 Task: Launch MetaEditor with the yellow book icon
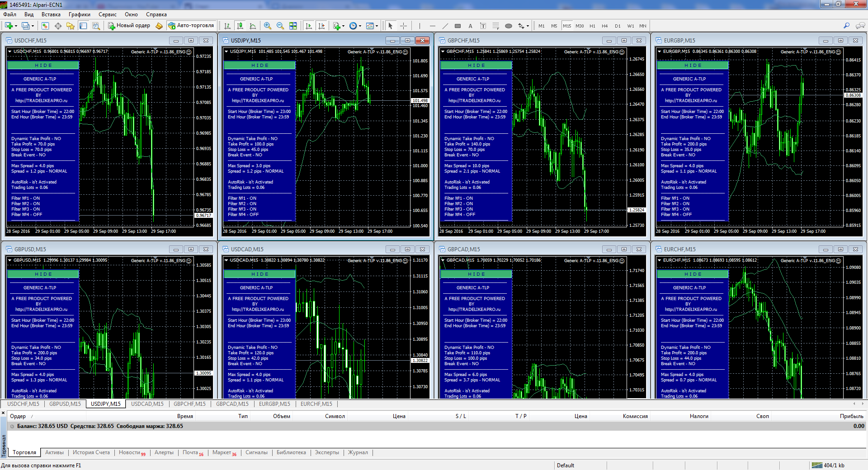tap(159, 26)
